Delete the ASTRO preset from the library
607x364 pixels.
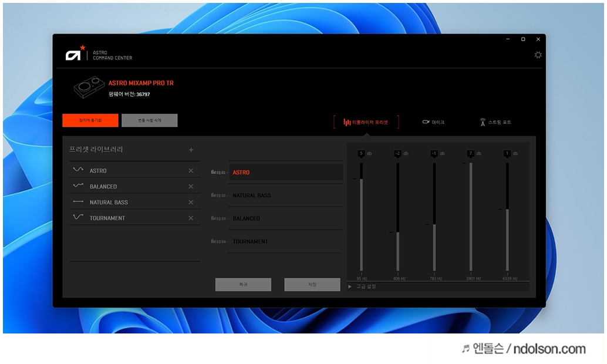pyautogui.click(x=191, y=171)
